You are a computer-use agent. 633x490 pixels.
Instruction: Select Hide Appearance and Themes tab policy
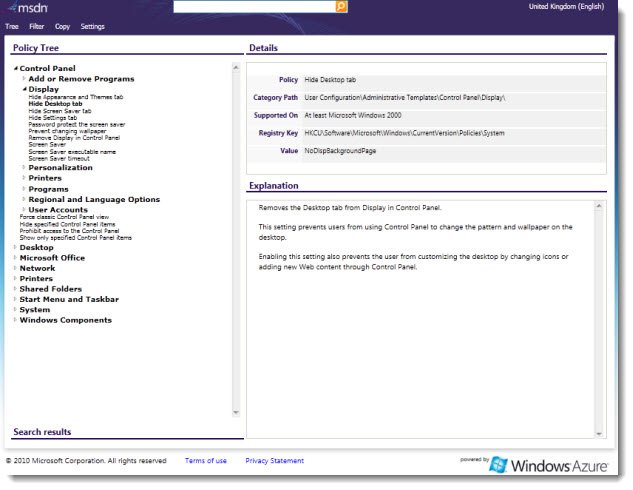tap(76, 97)
